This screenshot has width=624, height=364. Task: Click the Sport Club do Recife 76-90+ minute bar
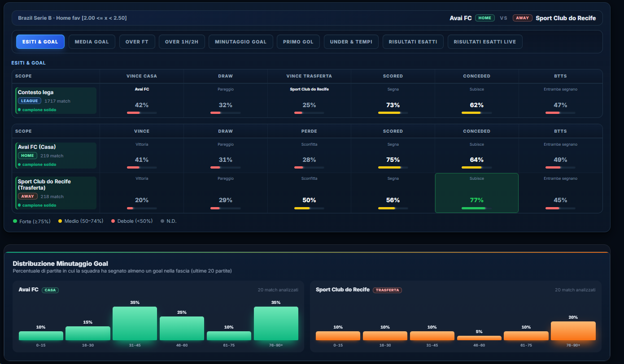(x=573, y=331)
